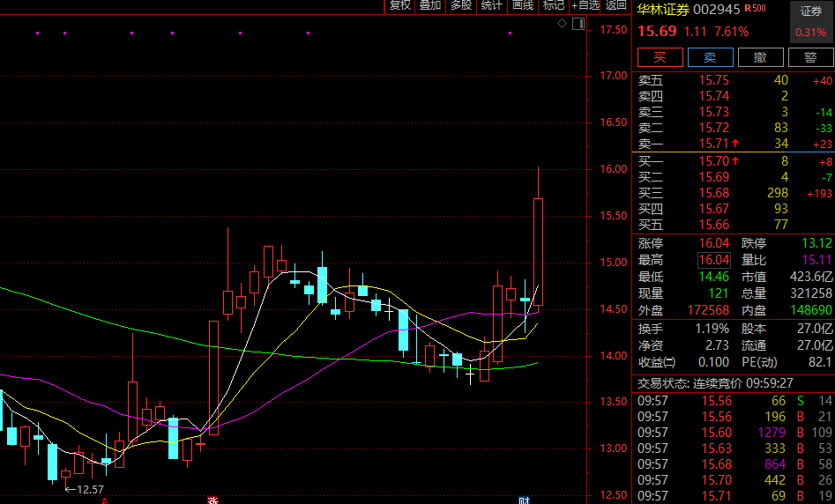This screenshot has width=835, height=504.
Task: Open the 统计 statistics tool
Action: [491, 6]
